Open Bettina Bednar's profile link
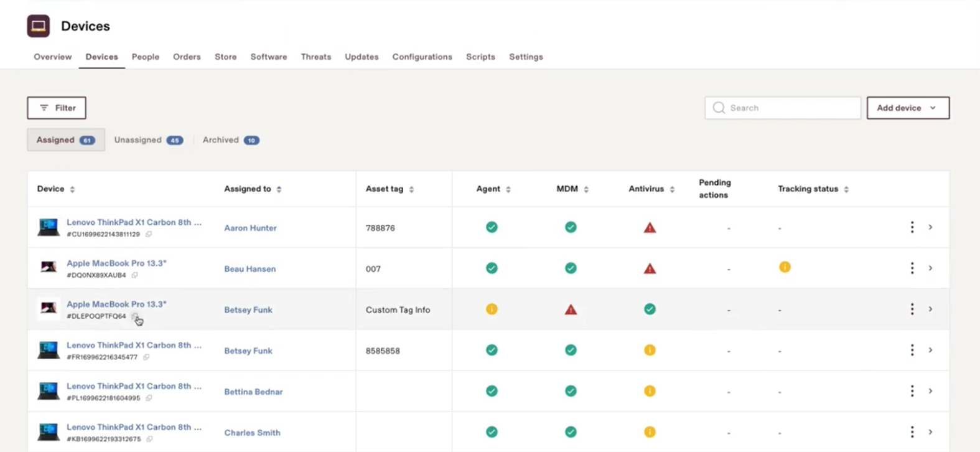Screen dimensions: 980x452 (253, 392)
